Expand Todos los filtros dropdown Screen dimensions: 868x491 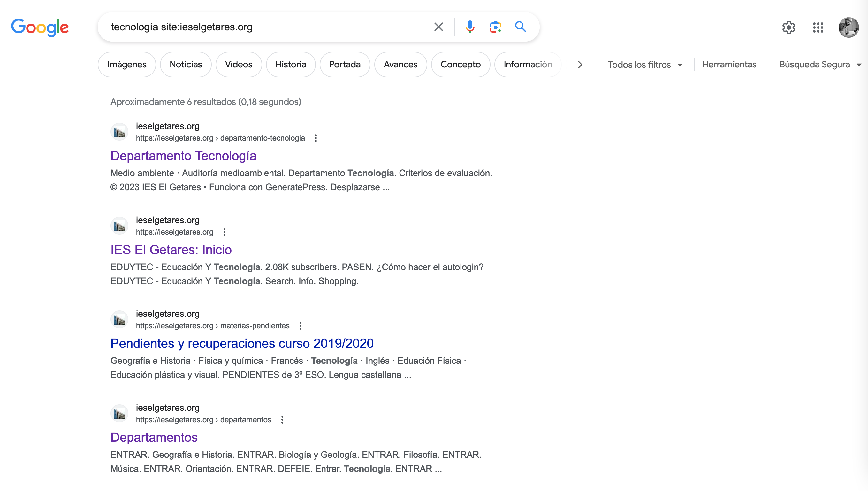tap(645, 64)
